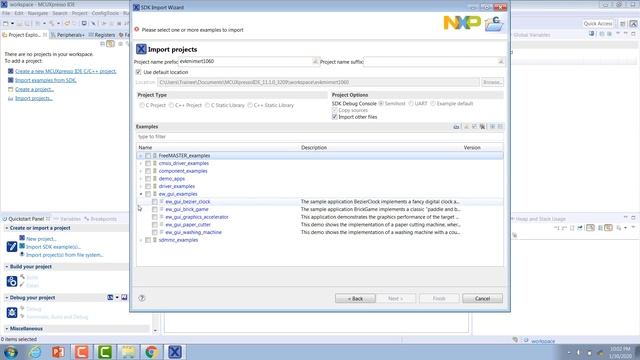Toggle the Import other files checkbox
This screenshot has height=360, width=640.
[x=335, y=117]
